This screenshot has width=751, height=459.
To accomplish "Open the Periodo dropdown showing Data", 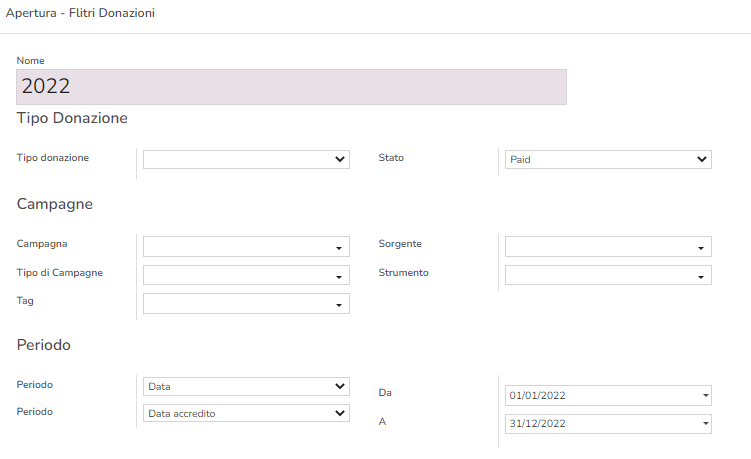I will click(x=246, y=386).
